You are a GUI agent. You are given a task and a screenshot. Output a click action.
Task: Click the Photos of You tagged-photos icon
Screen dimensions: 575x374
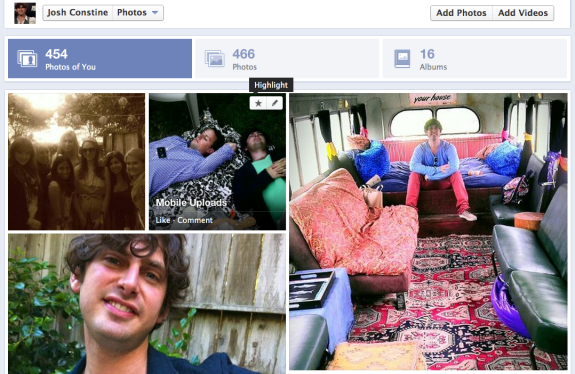[27, 58]
